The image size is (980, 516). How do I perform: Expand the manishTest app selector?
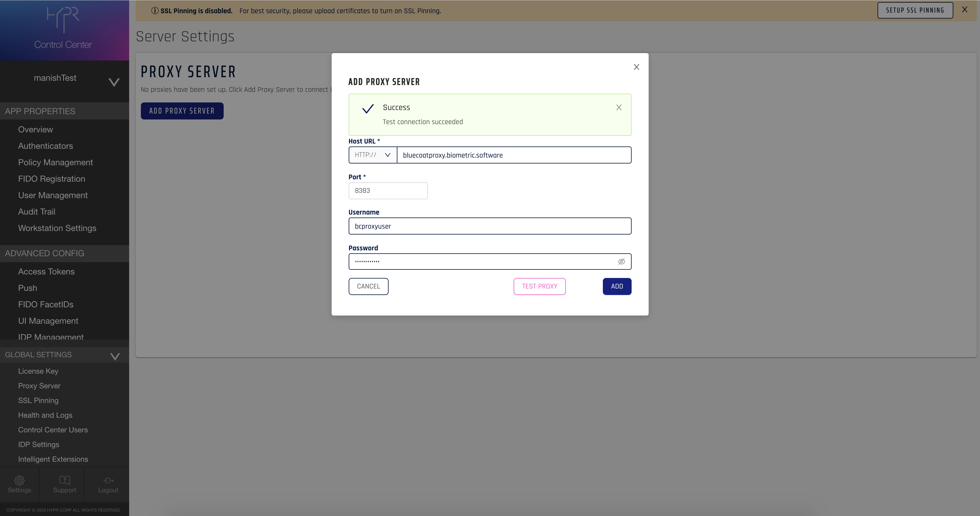[x=114, y=82]
